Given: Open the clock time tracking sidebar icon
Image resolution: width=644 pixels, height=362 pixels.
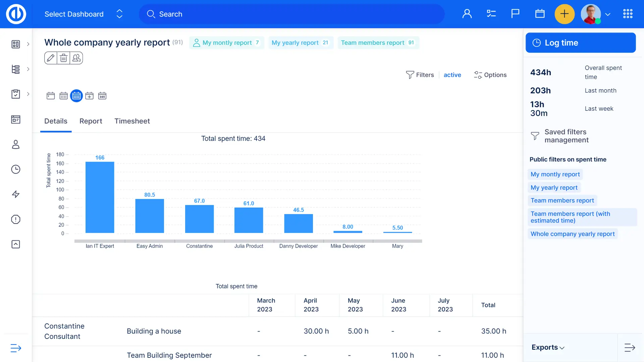Looking at the screenshot, I should 16,169.
